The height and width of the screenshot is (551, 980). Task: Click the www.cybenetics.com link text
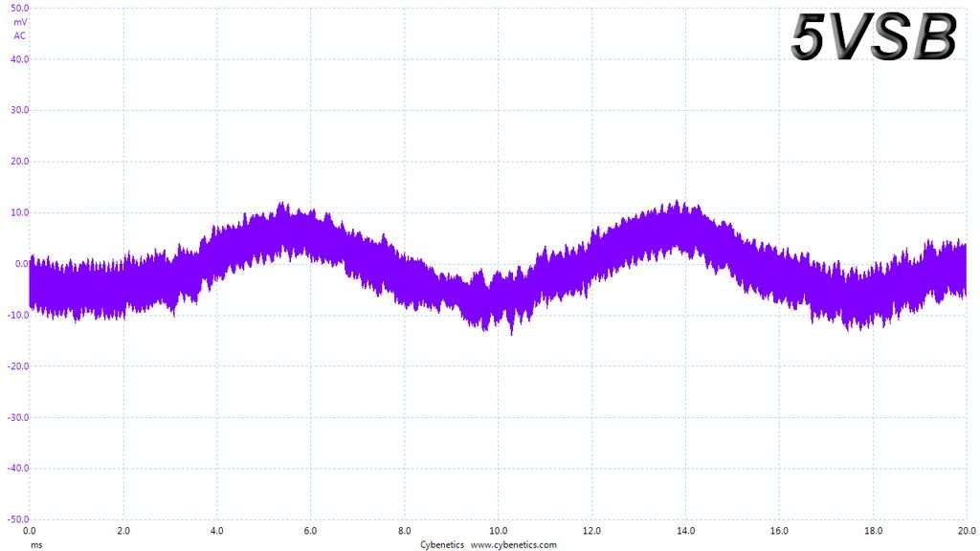(513, 544)
